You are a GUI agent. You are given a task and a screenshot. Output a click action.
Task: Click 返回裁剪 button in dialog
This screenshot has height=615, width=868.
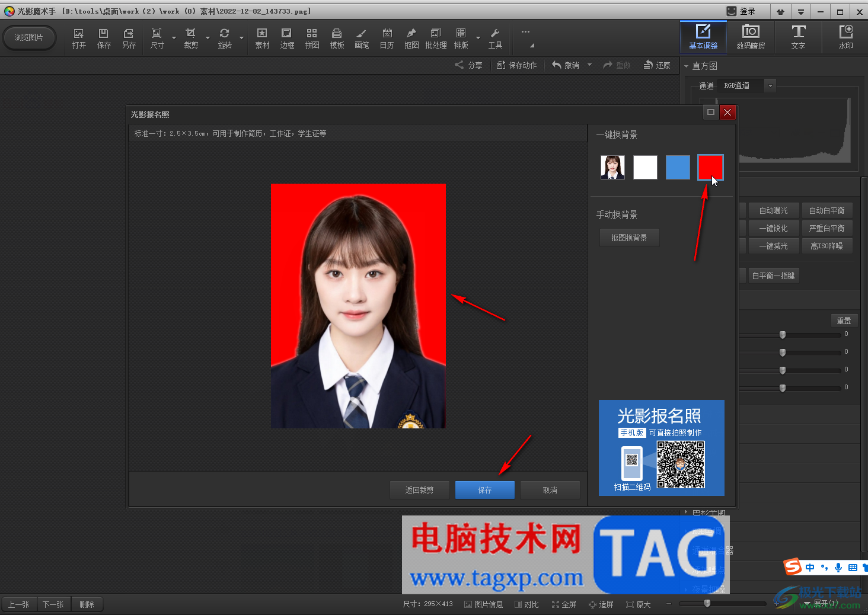pos(419,490)
